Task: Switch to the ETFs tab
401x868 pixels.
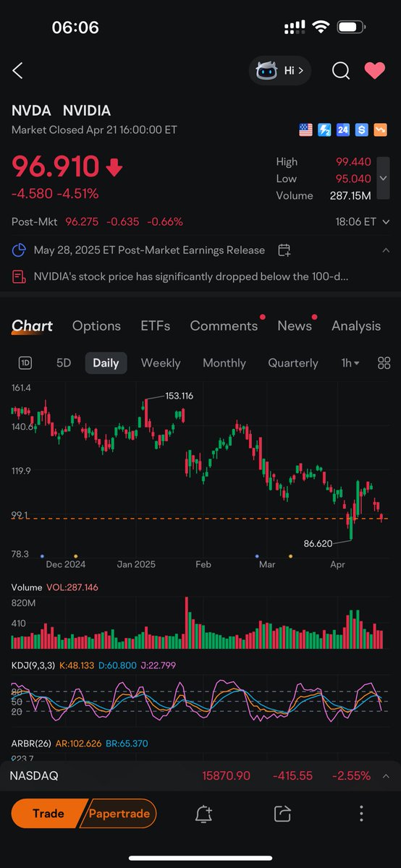Action: pos(156,326)
